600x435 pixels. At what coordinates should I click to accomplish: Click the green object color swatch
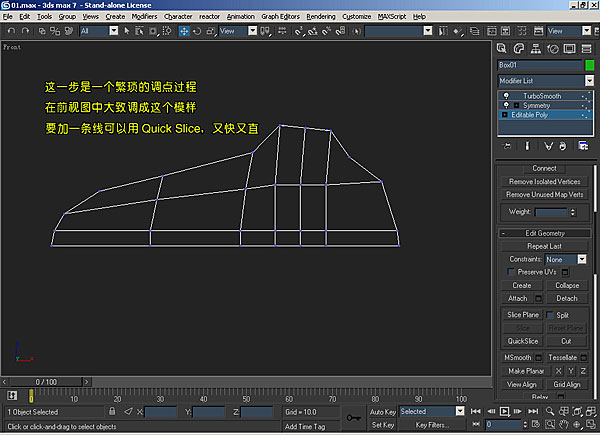tap(590, 65)
